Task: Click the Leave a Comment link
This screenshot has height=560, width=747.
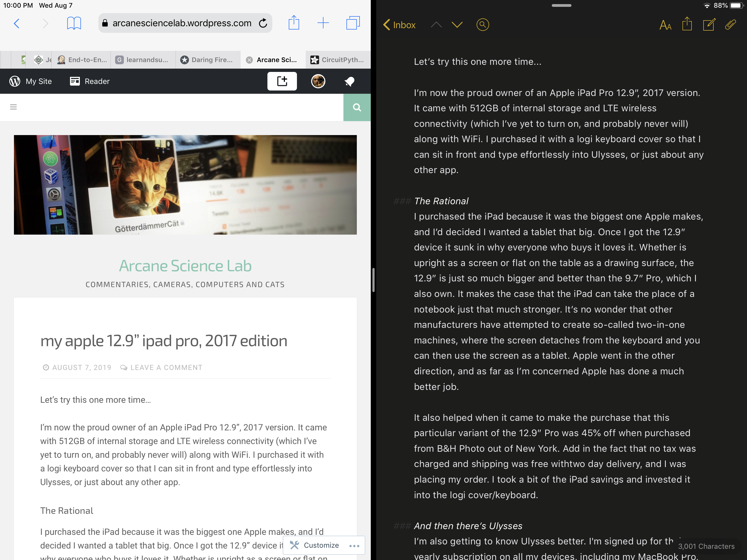Action: coord(167,367)
